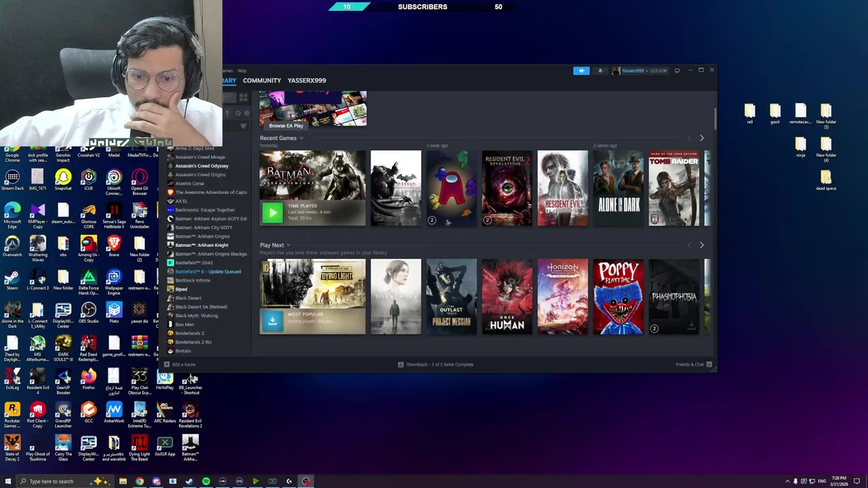Open ninja folder on desktop
Image resolution: width=868 pixels, height=488 pixels.
coord(800,147)
